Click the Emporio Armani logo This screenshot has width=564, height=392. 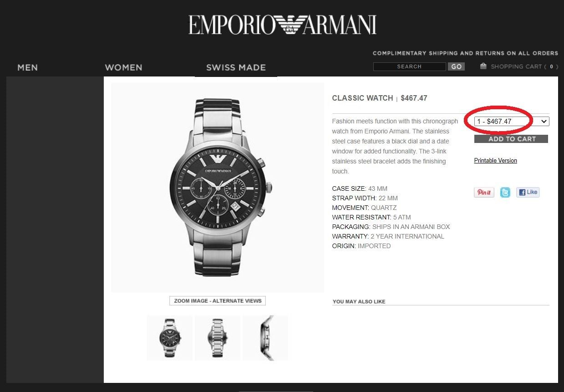tap(282, 25)
